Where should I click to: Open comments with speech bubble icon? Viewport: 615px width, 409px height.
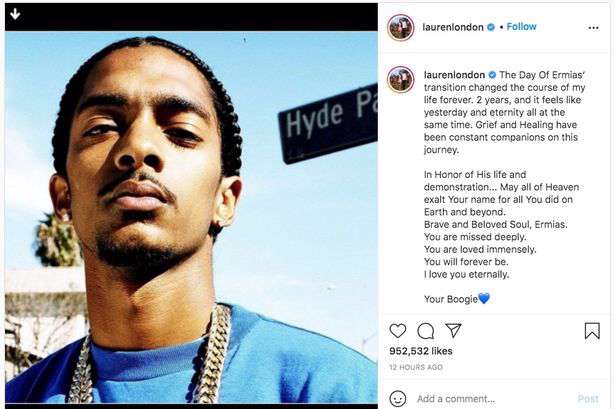pos(426,331)
